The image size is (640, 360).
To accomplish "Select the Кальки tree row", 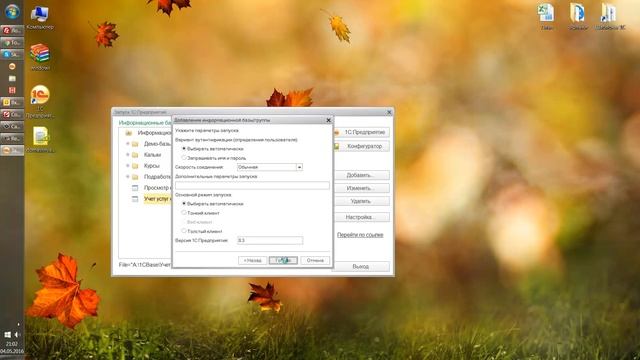I will coord(151,155).
